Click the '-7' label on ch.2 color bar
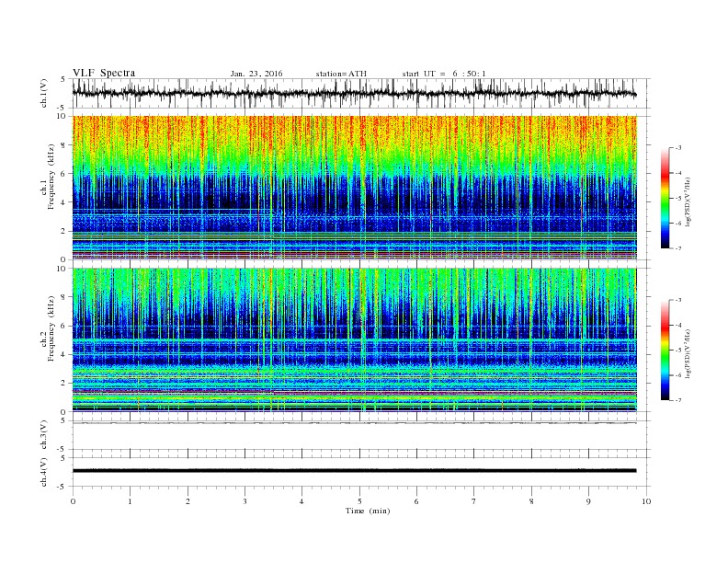 coord(678,400)
